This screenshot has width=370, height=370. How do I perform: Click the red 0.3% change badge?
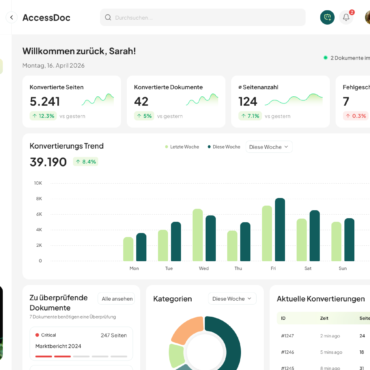click(x=356, y=116)
